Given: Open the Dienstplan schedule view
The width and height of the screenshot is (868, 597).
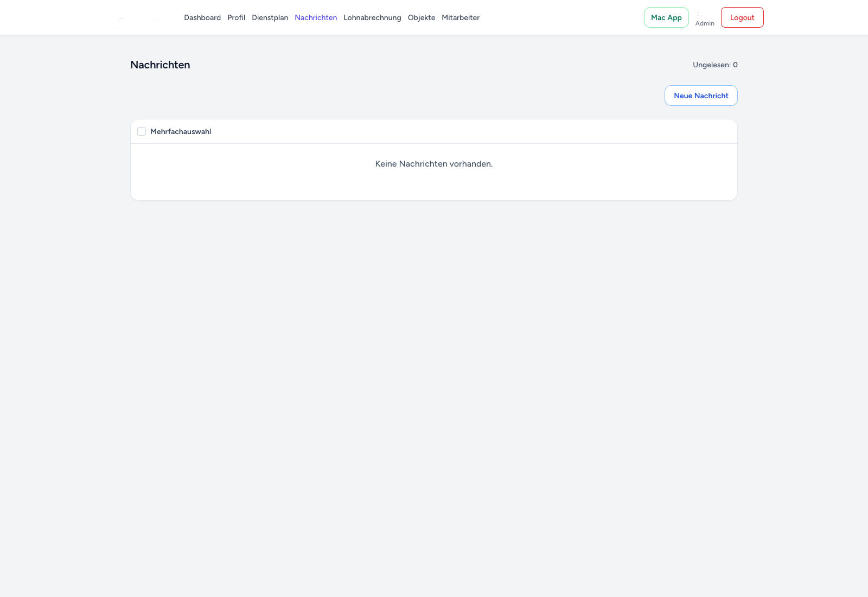Looking at the screenshot, I should click(270, 17).
